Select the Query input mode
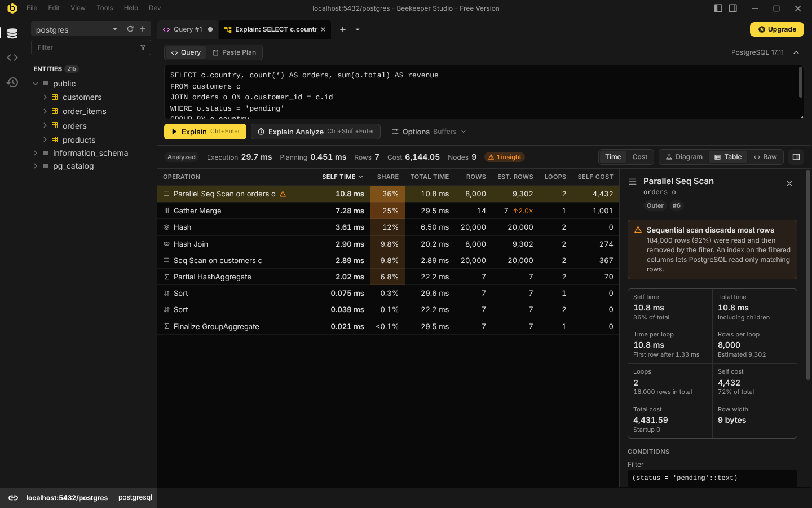The image size is (812, 508). pos(186,52)
